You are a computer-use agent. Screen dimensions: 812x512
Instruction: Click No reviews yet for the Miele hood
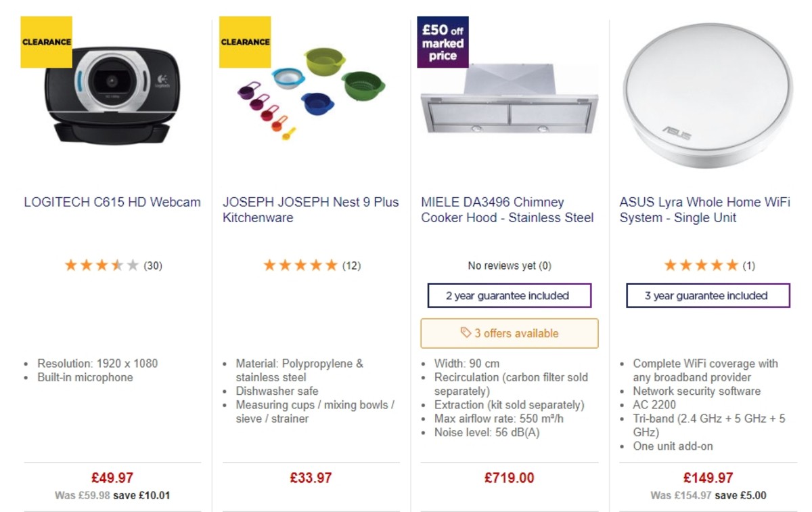click(509, 265)
